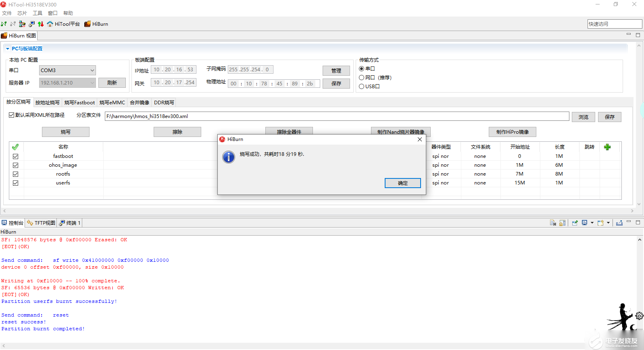The width and height of the screenshot is (644, 350).
Task: Switch to the 烧写eMMC tab
Action: (112, 103)
